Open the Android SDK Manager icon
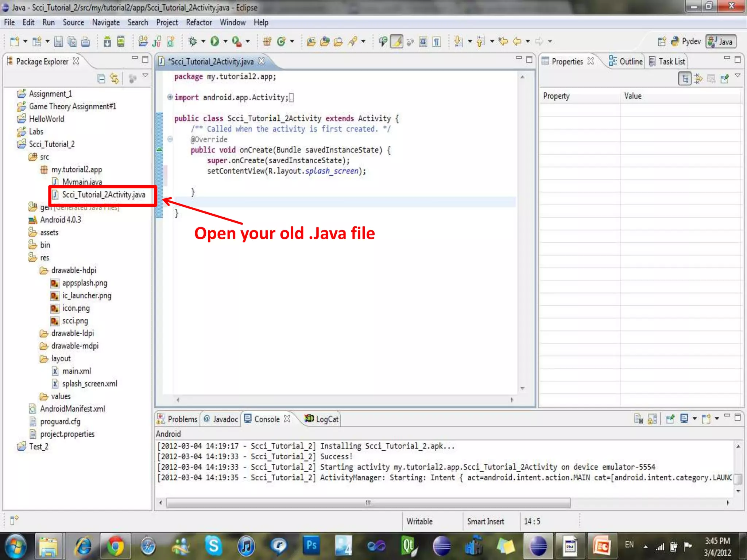 (107, 42)
